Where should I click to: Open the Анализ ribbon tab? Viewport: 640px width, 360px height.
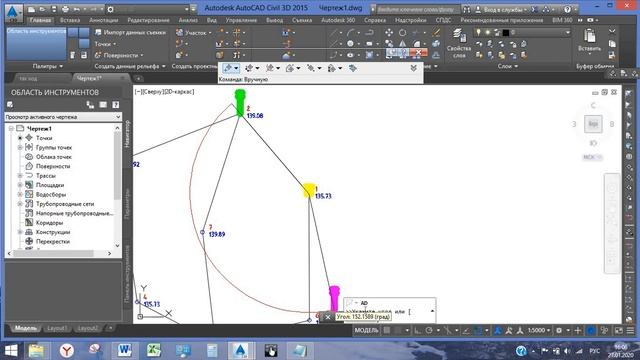pyautogui.click(x=188, y=20)
